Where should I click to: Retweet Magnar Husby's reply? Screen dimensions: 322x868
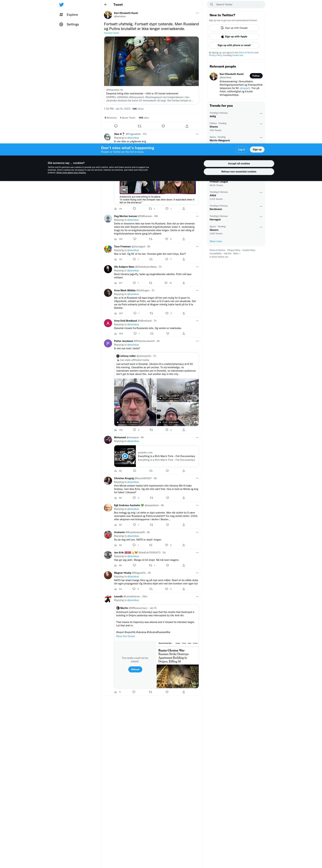point(151,589)
